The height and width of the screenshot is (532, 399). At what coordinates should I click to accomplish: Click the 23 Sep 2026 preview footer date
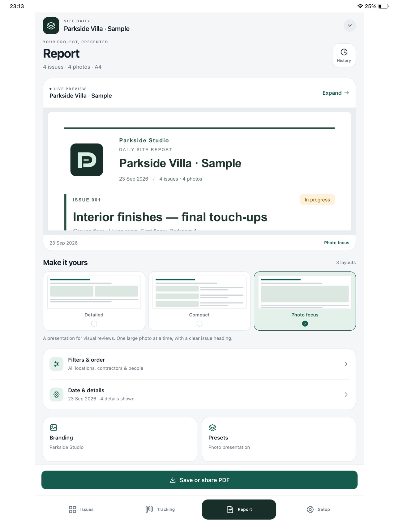pyautogui.click(x=64, y=243)
